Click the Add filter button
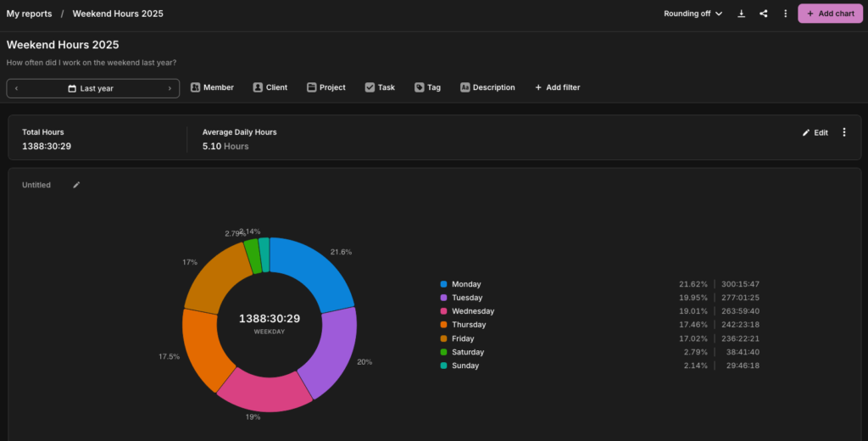Image resolution: width=868 pixels, height=441 pixels. pyautogui.click(x=557, y=87)
